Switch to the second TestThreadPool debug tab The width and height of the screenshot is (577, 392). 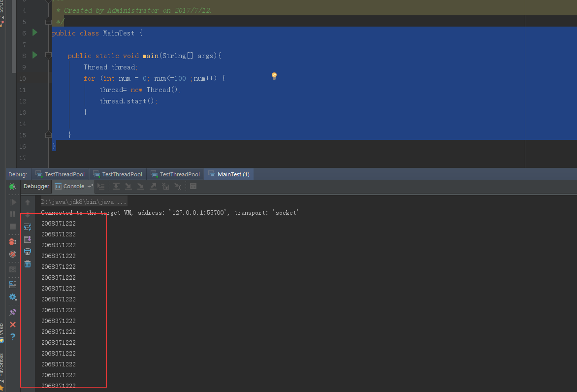(118, 174)
